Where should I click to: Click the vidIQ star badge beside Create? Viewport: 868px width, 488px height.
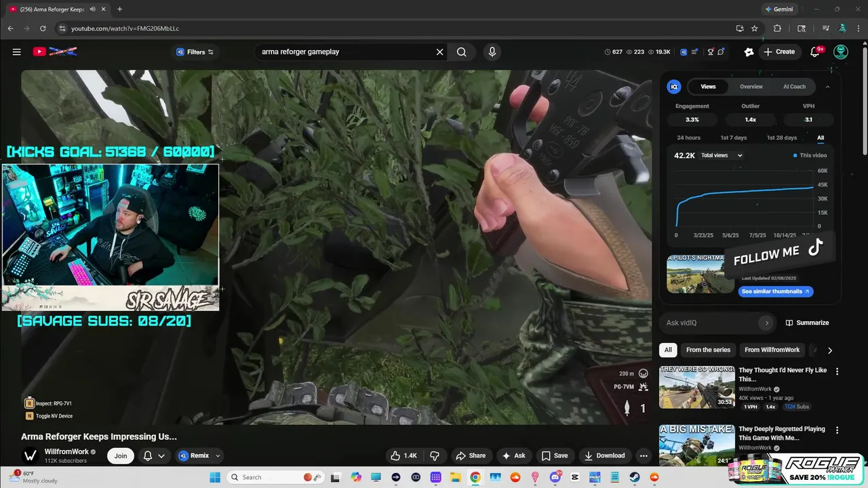coord(749,52)
